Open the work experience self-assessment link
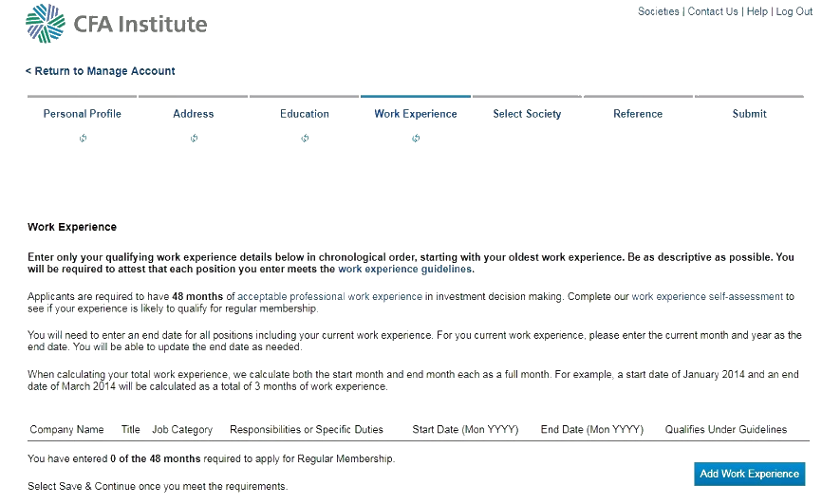The height and width of the screenshot is (504, 822). (707, 297)
